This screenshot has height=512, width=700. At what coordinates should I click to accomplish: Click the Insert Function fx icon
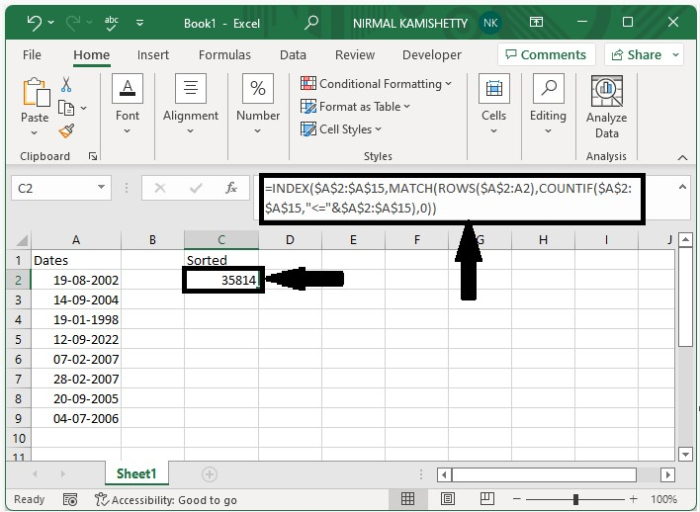point(231,188)
